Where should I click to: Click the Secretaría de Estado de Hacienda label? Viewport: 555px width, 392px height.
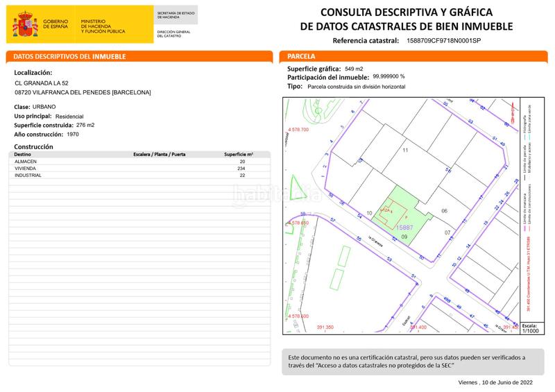pyautogui.click(x=175, y=15)
